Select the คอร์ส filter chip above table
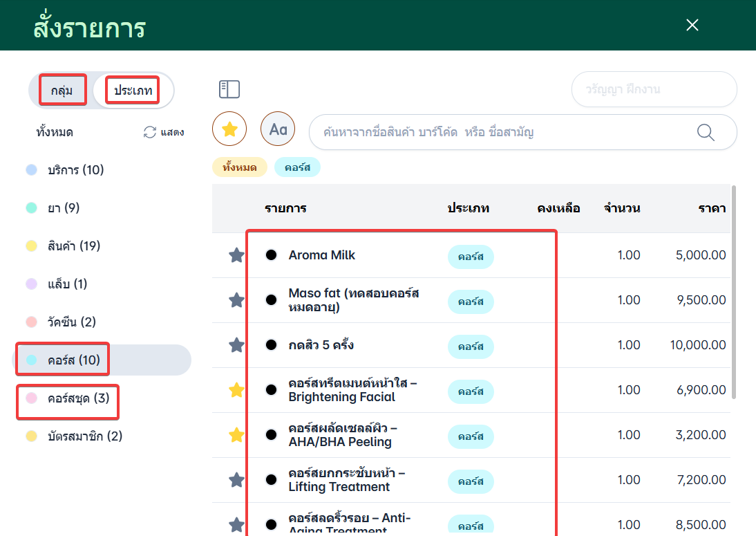This screenshot has width=756, height=536. 297,167
